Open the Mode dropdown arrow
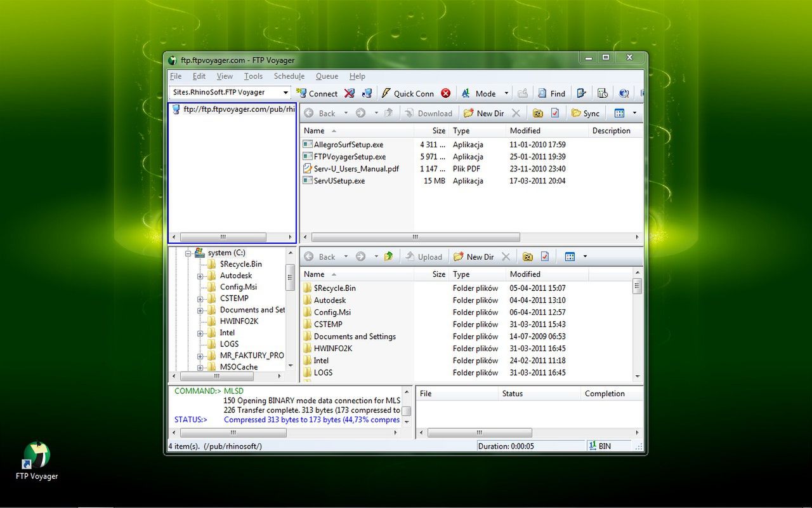Image resolution: width=812 pixels, height=508 pixels. click(x=506, y=93)
